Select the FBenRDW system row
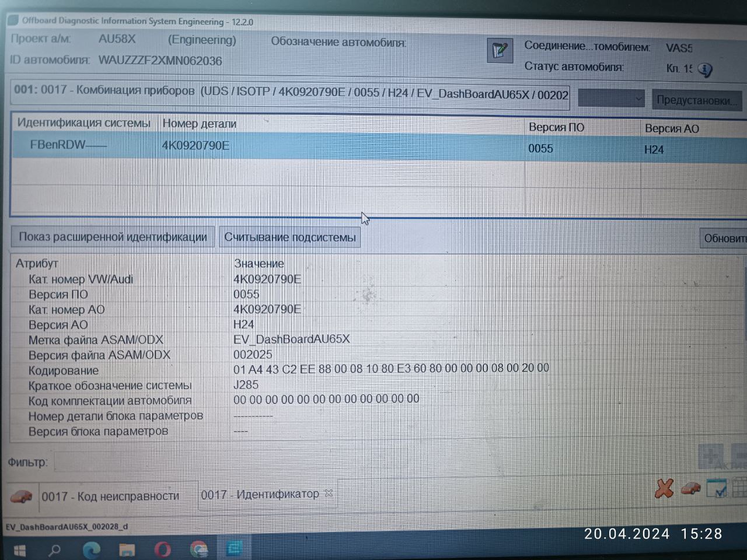 tap(379, 146)
